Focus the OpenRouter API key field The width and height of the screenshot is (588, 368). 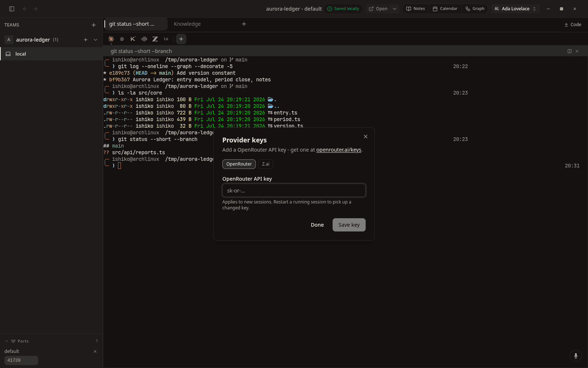tap(294, 190)
